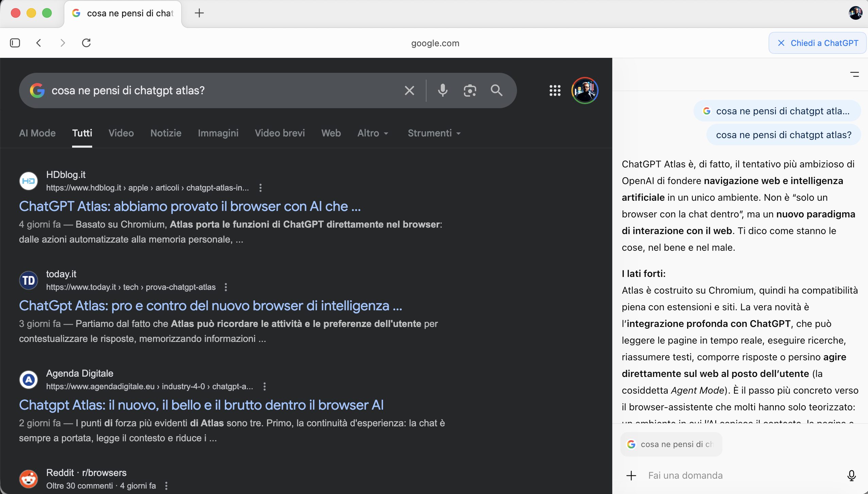Open the today.it ChatGpt Atlas article

[x=210, y=306]
